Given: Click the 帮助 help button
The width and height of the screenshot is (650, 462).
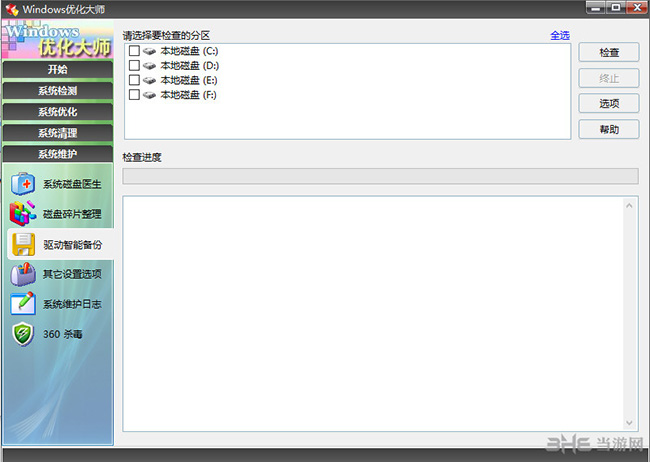Looking at the screenshot, I should pos(609,129).
